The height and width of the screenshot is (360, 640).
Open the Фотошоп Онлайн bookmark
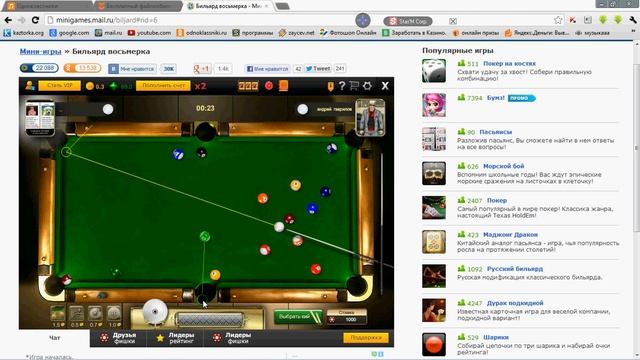click(348, 33)
